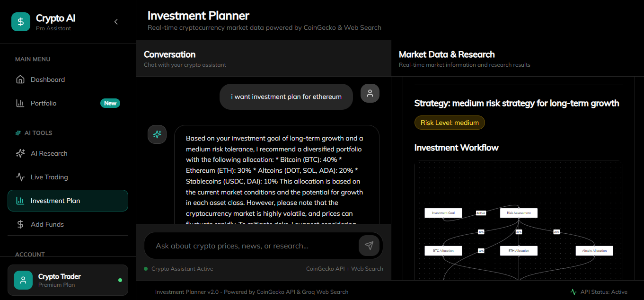Click the Add Funds dollar icon

pos(20,224)
